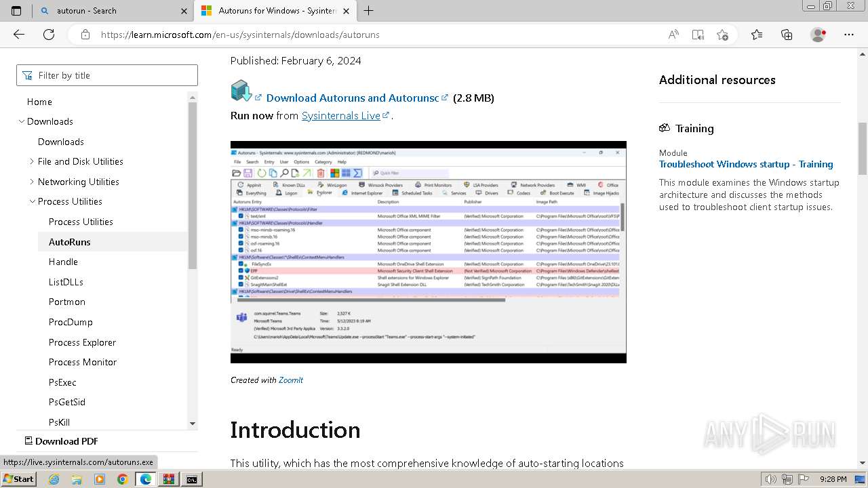Viewport: 868px width, 488px height.
Task: Click Download PDF button
Action: pos(61,441)
